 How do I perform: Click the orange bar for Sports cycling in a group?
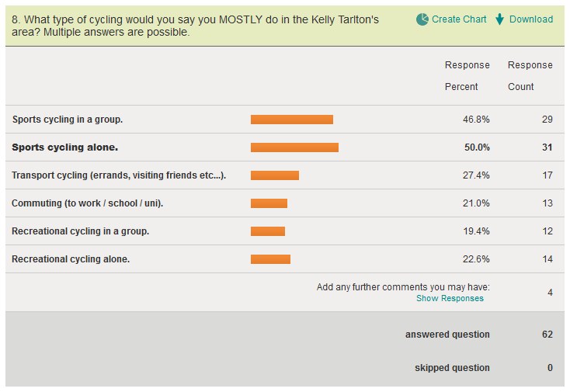pos(292,120)
